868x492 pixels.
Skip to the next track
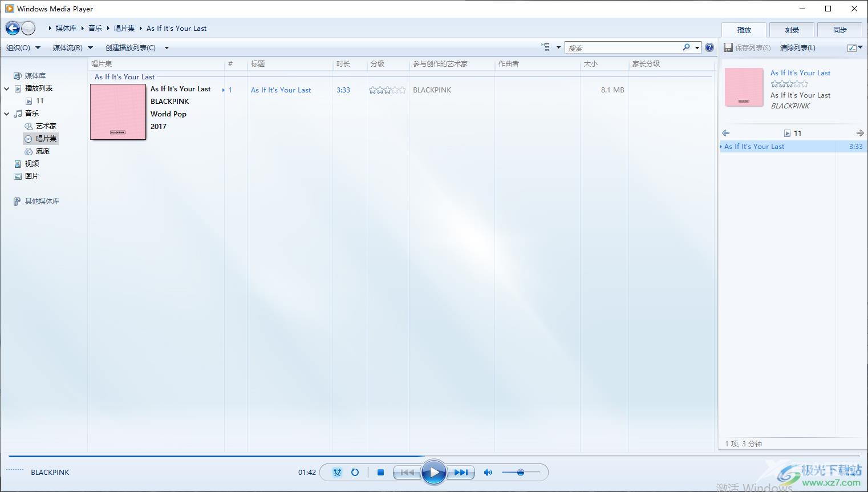point(461,472)
